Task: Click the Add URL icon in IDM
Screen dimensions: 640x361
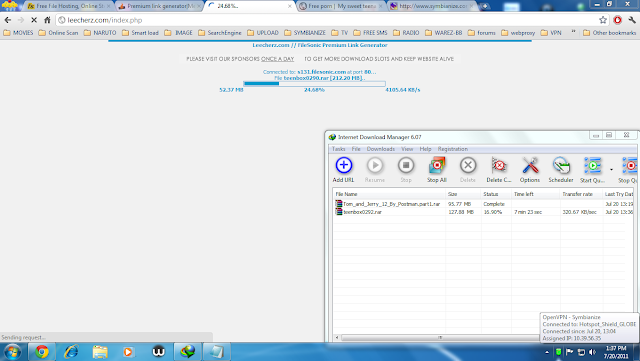Action: pos(344,165)
